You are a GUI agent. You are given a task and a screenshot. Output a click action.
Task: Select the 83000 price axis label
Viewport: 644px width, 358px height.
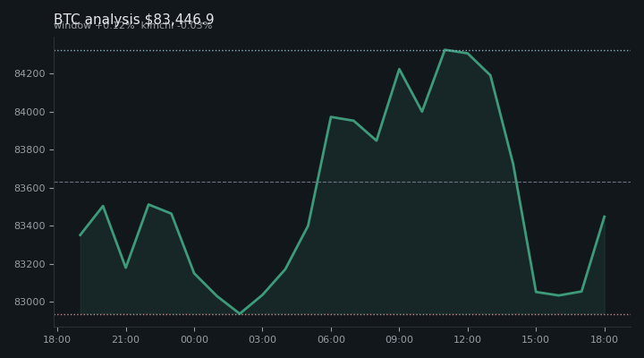coord(30,303)
